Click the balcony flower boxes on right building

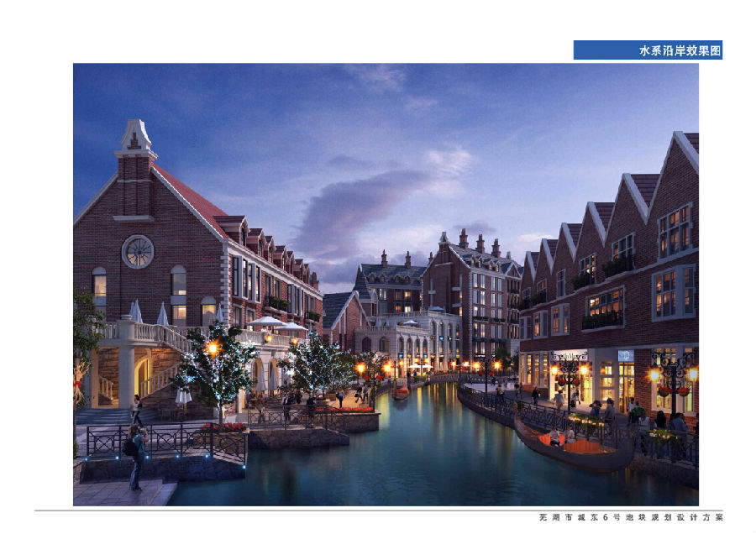603,319
